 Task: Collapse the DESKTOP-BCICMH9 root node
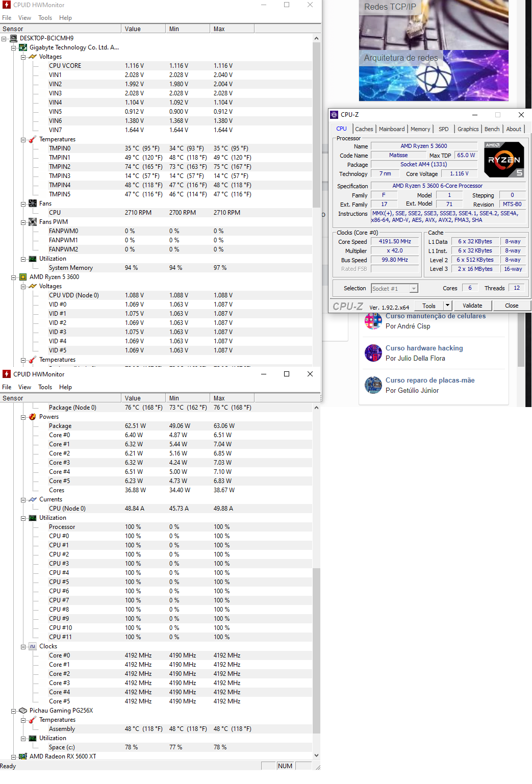(4, 39)
